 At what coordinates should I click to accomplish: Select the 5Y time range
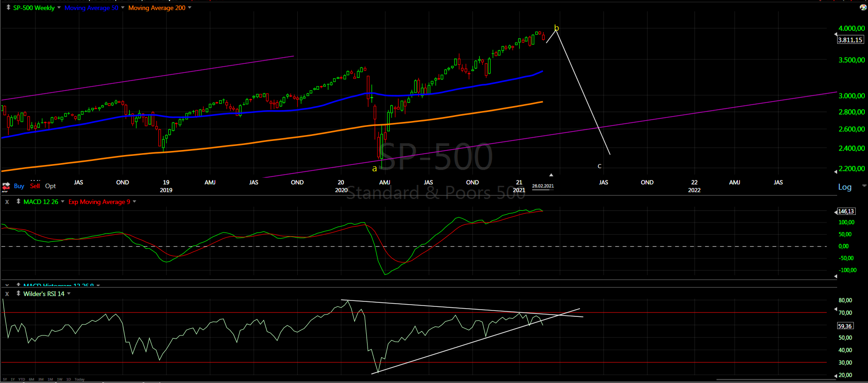pos(5,379)
